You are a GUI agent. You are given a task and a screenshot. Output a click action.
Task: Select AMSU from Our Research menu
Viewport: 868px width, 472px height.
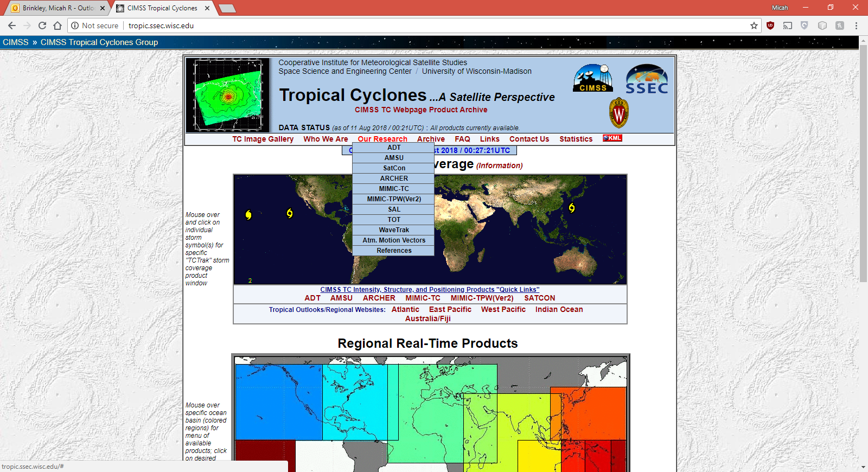coord(394,158)
